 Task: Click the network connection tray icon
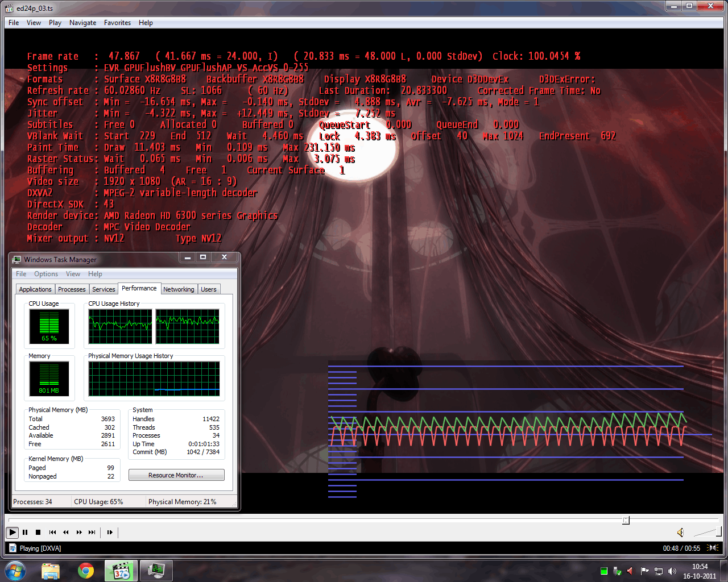click(x=659, y=571)
